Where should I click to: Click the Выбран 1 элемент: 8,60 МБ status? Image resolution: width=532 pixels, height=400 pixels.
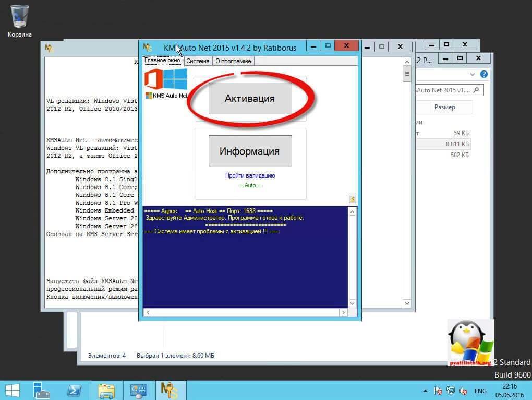click(x=175, y=356)
